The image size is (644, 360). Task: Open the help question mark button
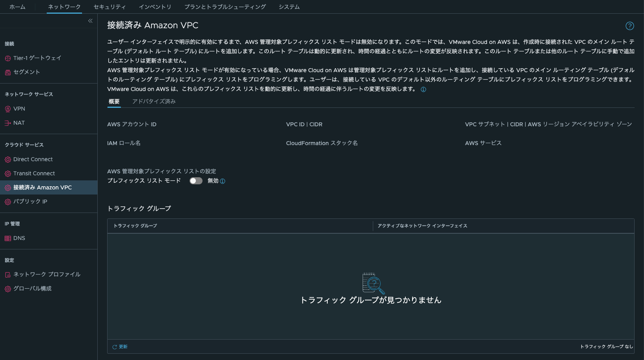pos(630,26)
